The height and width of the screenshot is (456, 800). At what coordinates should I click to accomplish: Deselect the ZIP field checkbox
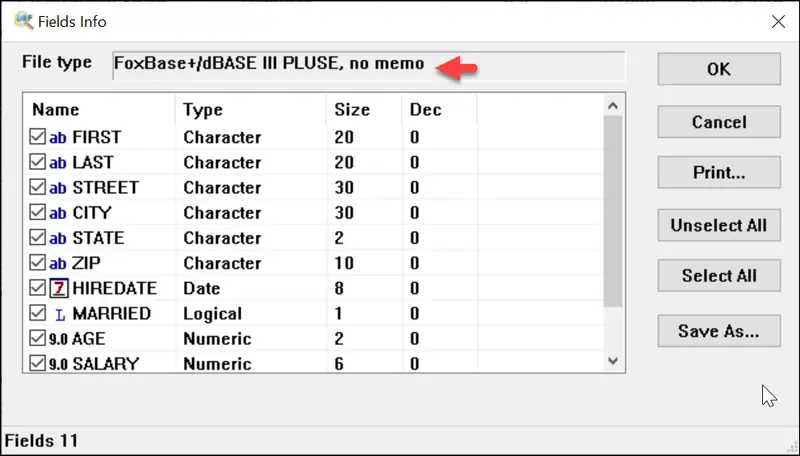[x=37, y=263]
